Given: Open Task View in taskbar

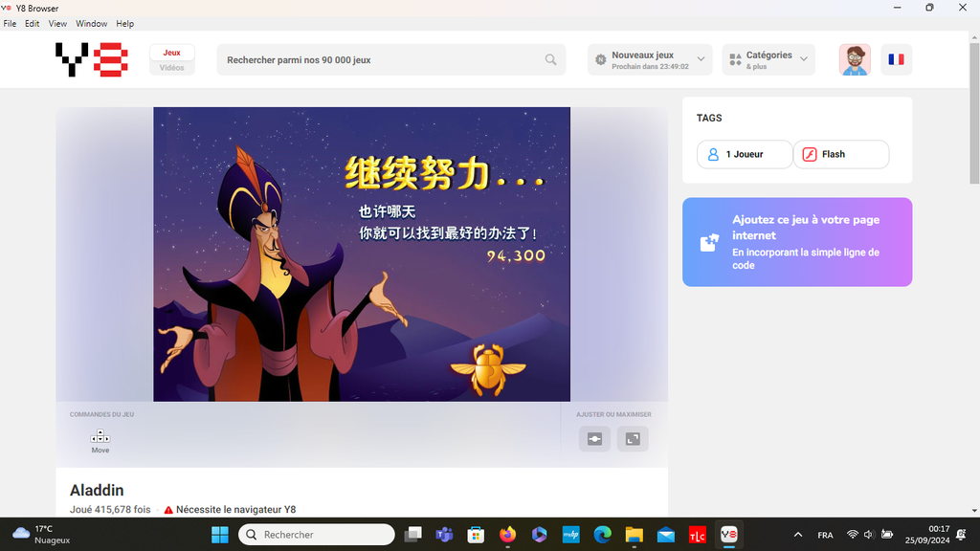Looking at the screenshot, I should point(413,535).
